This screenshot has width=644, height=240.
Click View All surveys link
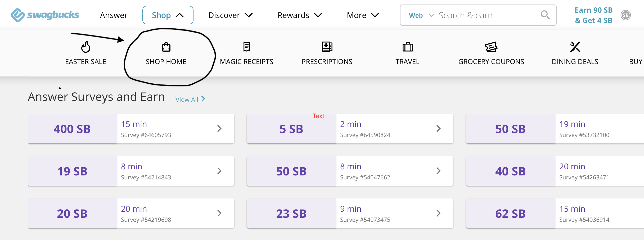click(x=190, y=99)
